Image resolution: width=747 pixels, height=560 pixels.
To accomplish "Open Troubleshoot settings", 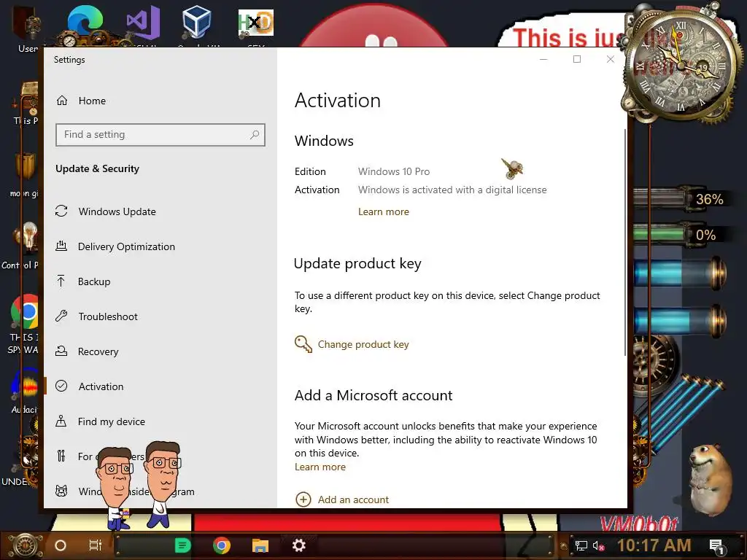I will click(x=108, y=316).
